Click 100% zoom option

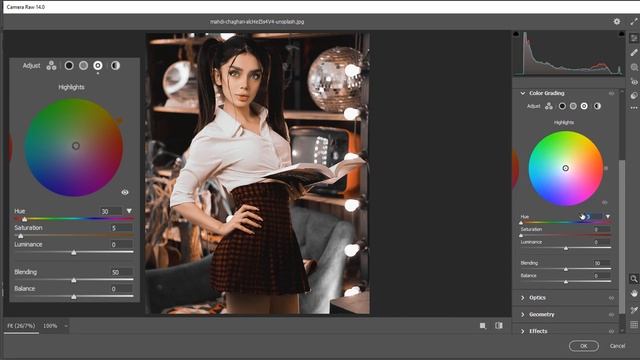tap(50, 326)
